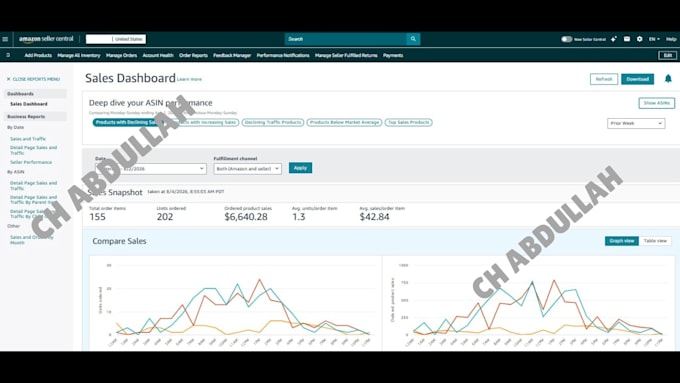Select the Top Sales Products filter tab

point(409,122)
